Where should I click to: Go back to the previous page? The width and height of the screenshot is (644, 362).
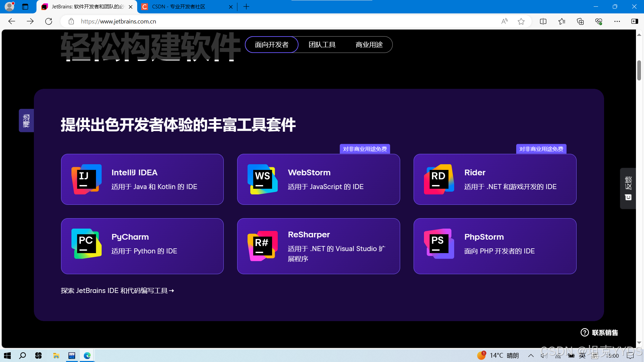coord(12,21)
